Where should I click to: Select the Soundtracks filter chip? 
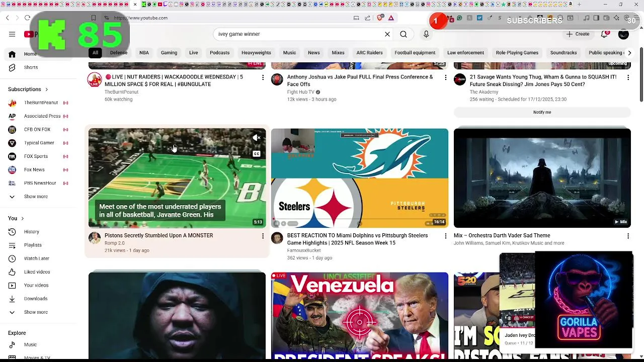pyautogui.click(x=563, y=53)
